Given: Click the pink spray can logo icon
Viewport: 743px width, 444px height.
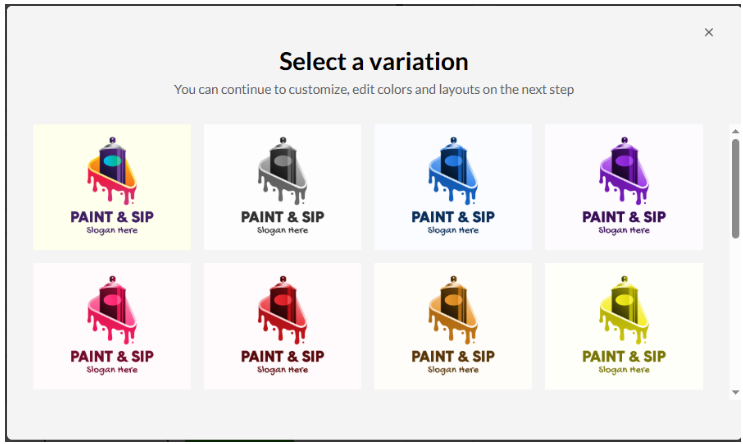Looking at the screenshot, I should click(x=112, y=310).
